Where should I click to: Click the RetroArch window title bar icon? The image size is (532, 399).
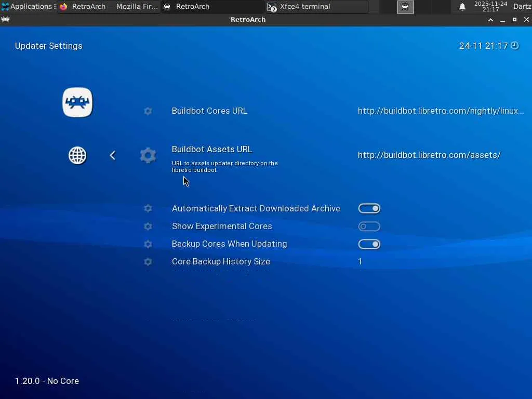point(5,19)
